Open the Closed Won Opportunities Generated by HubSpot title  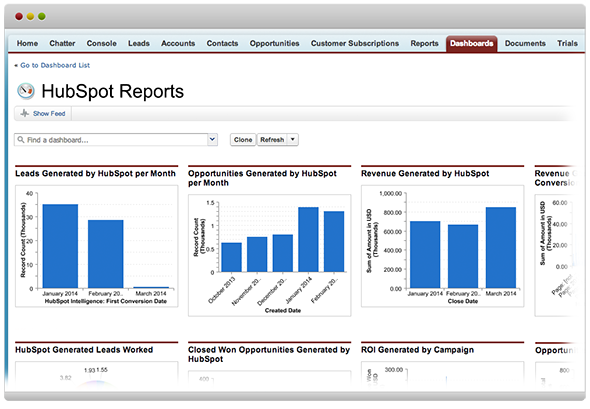pyautogui.click(x=269, y=354)
